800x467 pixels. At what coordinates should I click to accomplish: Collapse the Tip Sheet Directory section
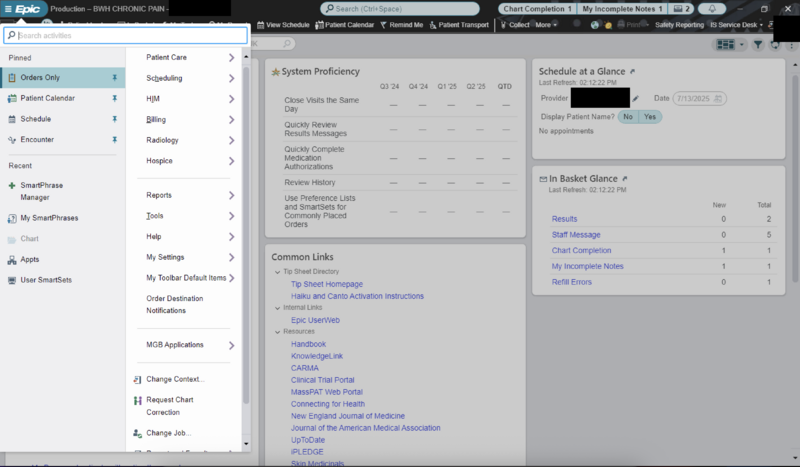[x=276, y=271]
